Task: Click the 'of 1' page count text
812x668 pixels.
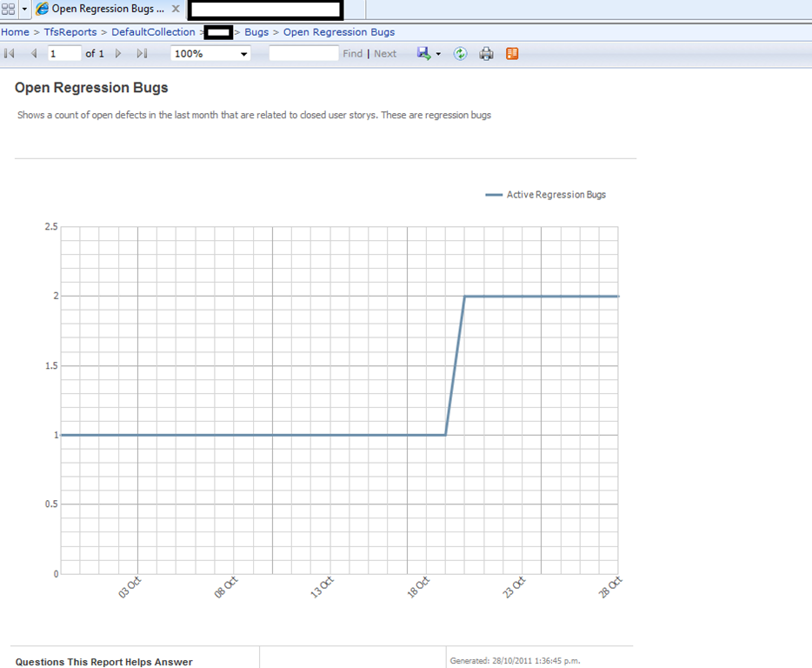Action: 95,53
